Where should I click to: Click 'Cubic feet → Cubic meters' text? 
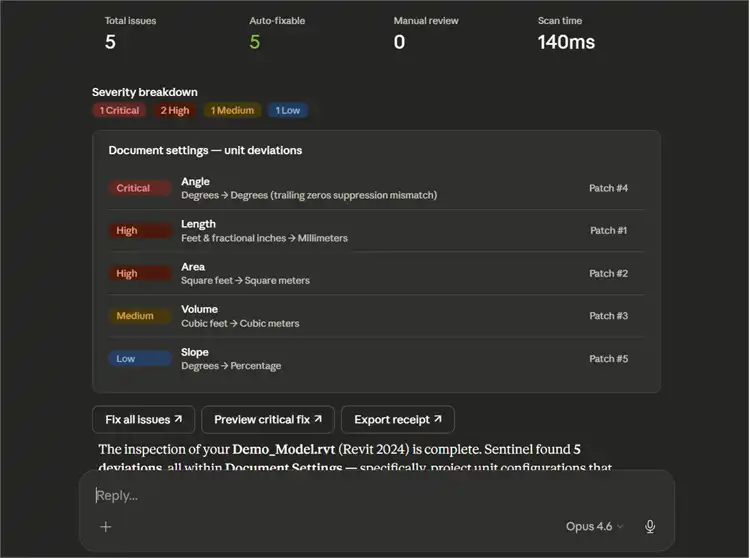pos(240,324)
